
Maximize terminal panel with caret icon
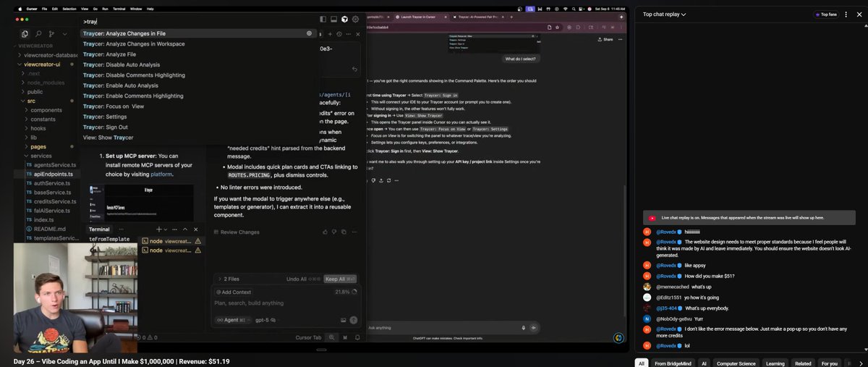185,229
